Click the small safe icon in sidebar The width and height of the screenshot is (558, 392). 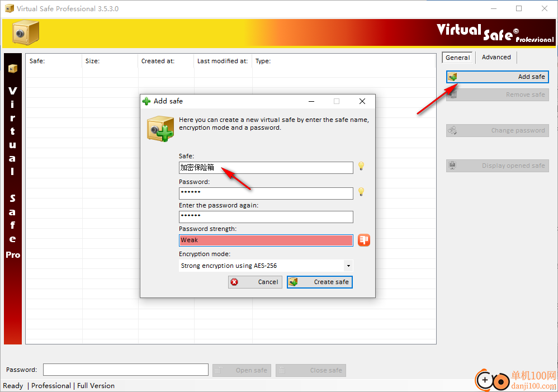tap(13, 68)
